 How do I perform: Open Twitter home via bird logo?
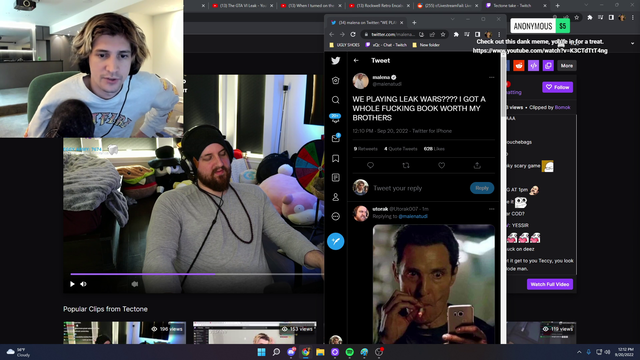[x=336, y=61]
